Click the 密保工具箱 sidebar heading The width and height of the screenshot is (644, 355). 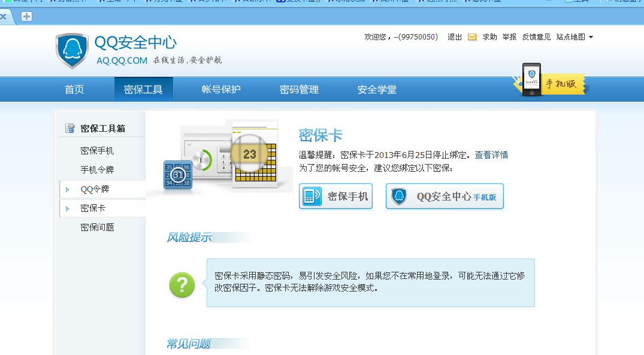[102, 129]
